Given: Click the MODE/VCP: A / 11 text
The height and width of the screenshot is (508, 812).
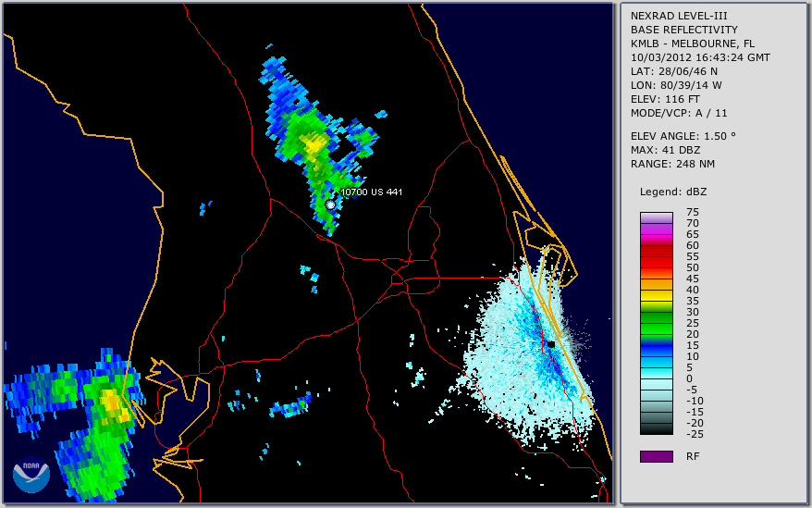Looking at the screenshot, I should tap(679, 113).
